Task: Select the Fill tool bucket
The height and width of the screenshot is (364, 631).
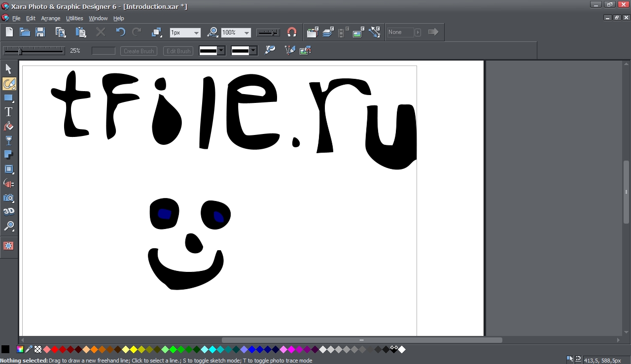Action: 8,127
